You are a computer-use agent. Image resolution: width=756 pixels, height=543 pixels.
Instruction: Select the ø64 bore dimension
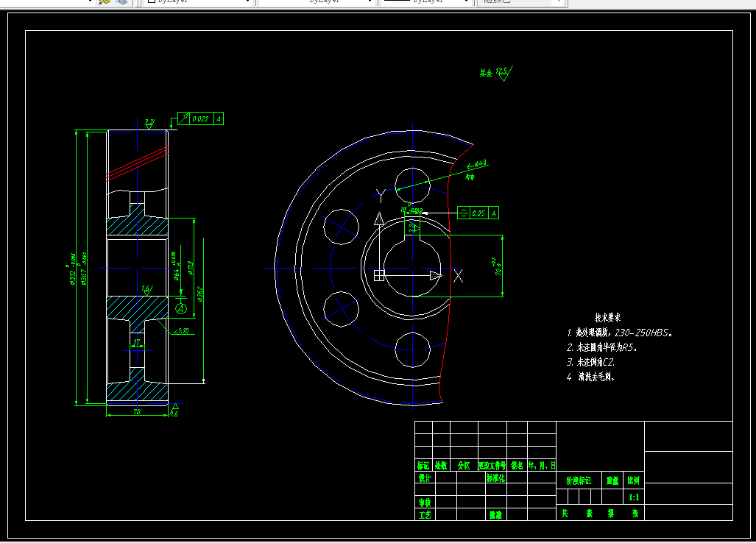(x=177, y=266)
